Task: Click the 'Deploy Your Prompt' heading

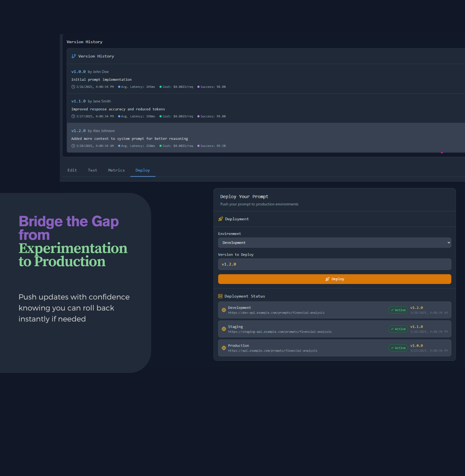Action: tap(244, 197)
